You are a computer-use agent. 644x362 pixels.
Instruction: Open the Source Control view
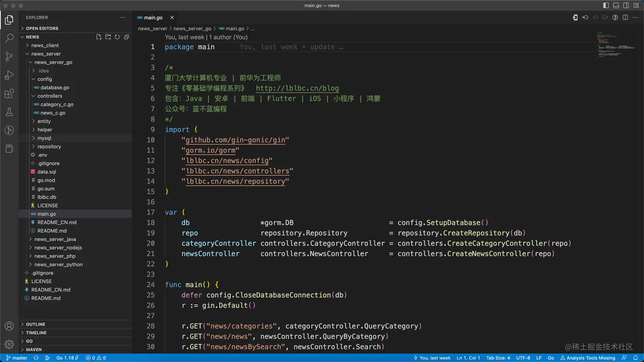tap(9, 57)
